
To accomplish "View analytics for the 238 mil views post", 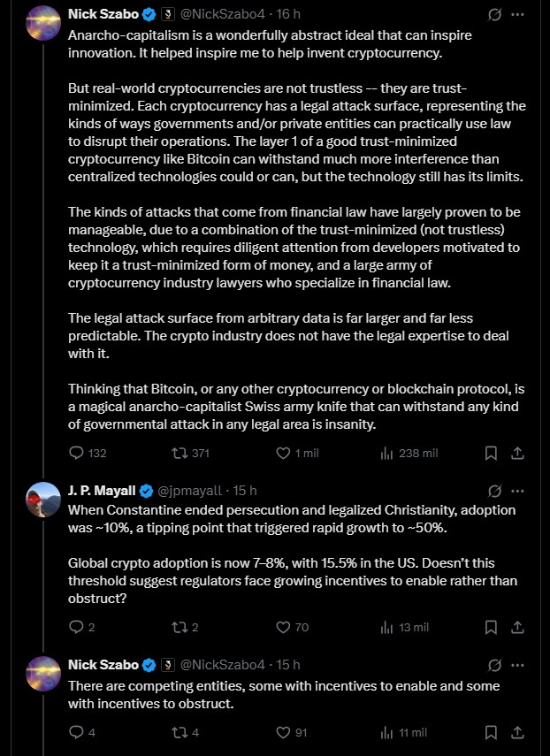I will (388, 453).
